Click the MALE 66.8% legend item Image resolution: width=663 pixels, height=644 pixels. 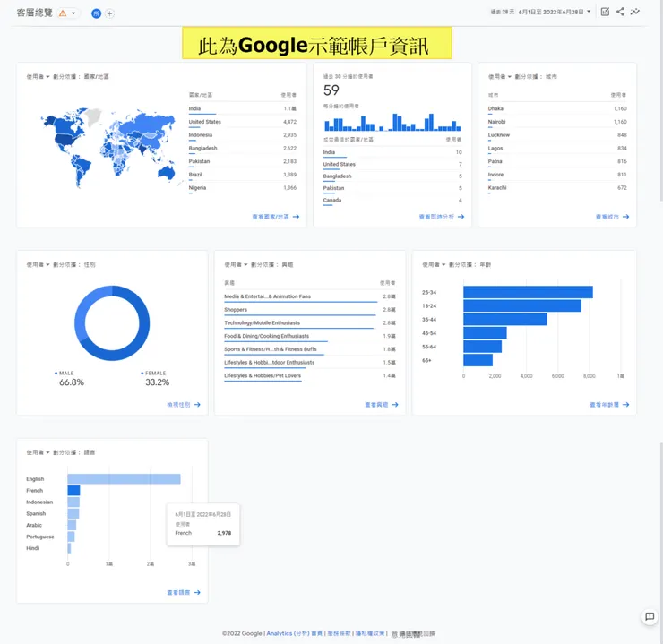click(70, 378)
